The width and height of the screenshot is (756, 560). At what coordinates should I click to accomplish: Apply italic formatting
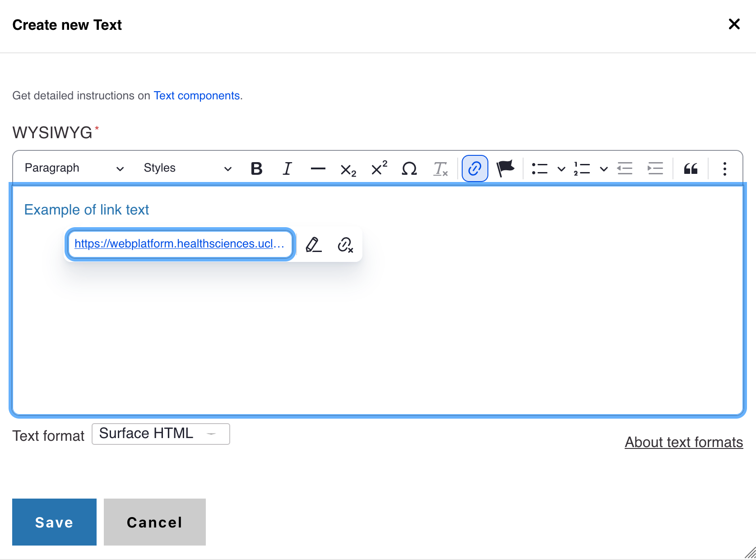pyautogui.click(x=287, y=168)
